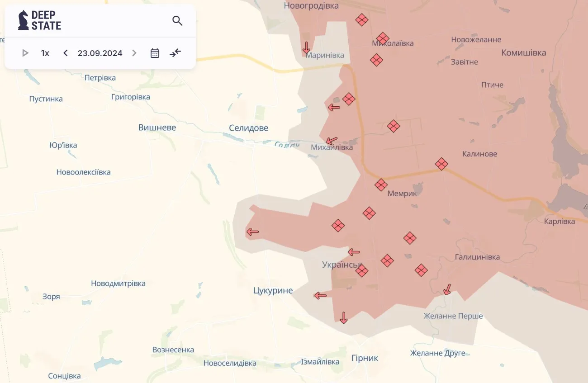Step back to the previous date
588x383 pixels.
(x=65, y=53)
